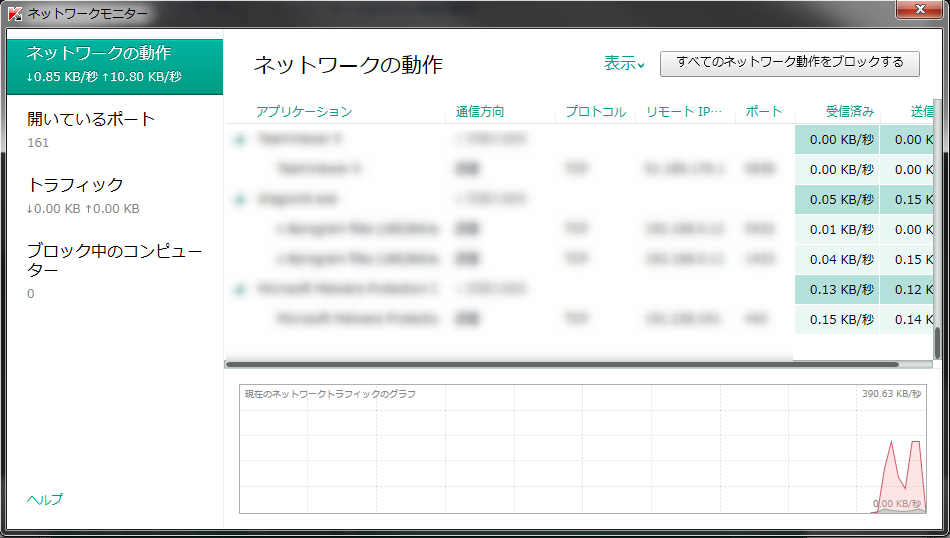This screenshot has width=950, height=538.
Task: Click the vertical scrollbar thumb of the table
Action: [938, 344]
